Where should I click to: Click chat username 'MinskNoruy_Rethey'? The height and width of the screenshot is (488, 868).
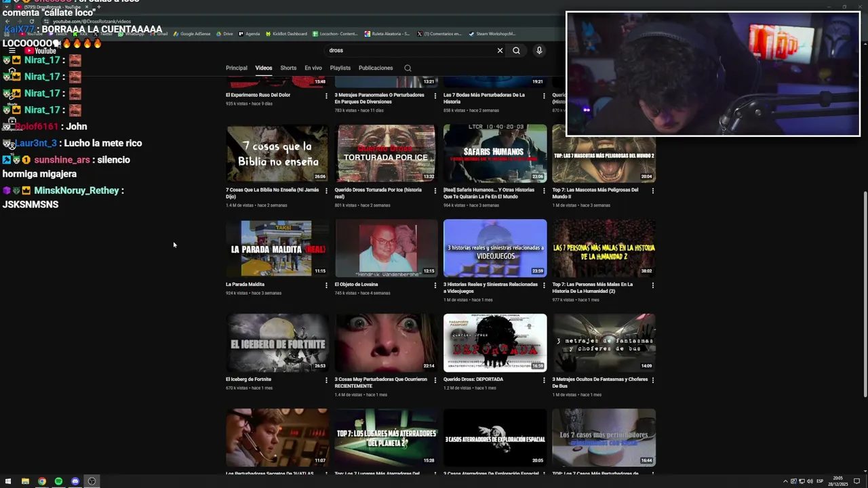[77, 190]
